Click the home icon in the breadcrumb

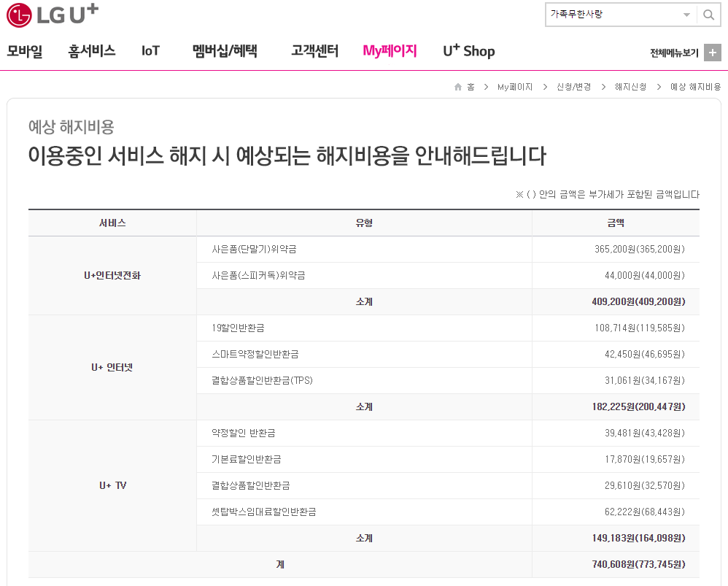458,87
